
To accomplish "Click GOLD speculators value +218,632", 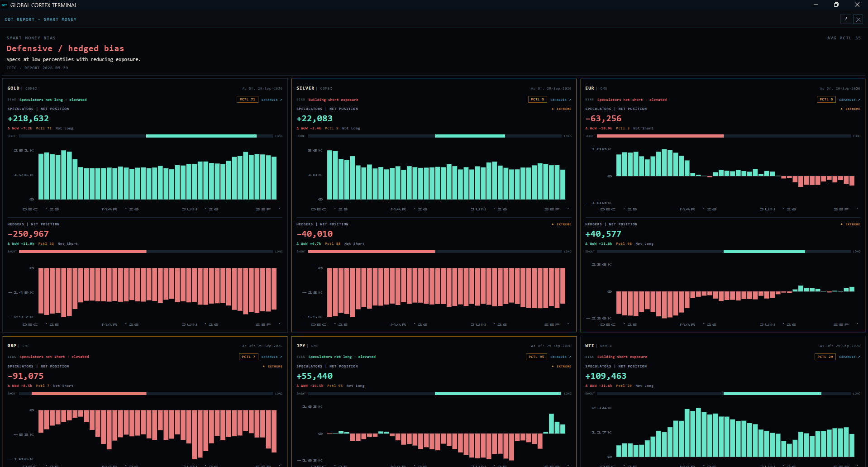I will [x=28, y=119].
